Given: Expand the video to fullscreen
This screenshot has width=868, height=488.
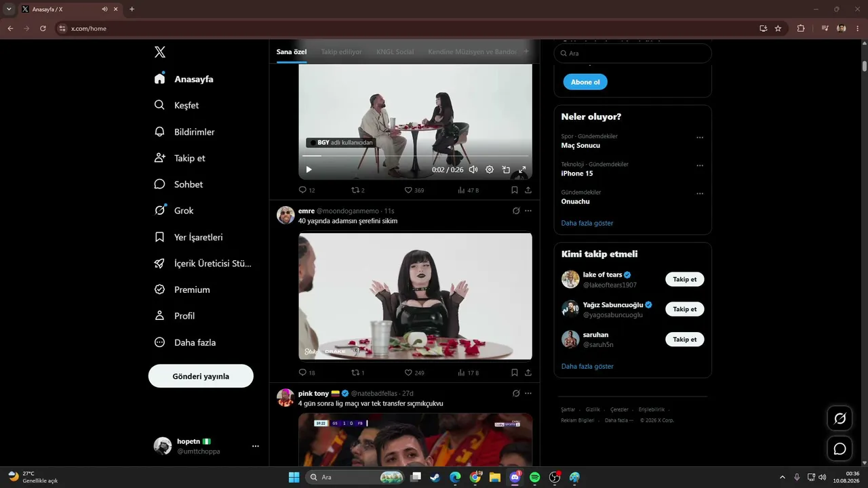Looking at the screenshot, I should pos(522,169).
